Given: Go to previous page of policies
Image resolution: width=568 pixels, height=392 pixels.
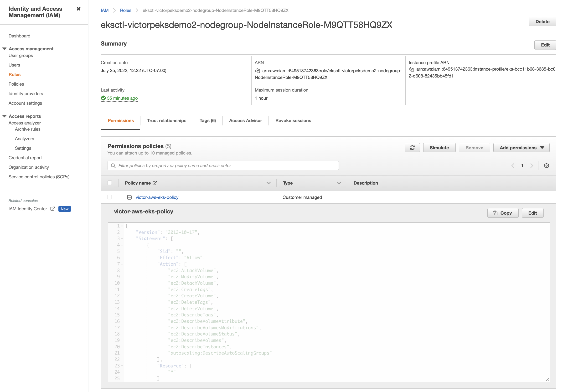Looking at the screenshot, I should click(x=513, y=165).
